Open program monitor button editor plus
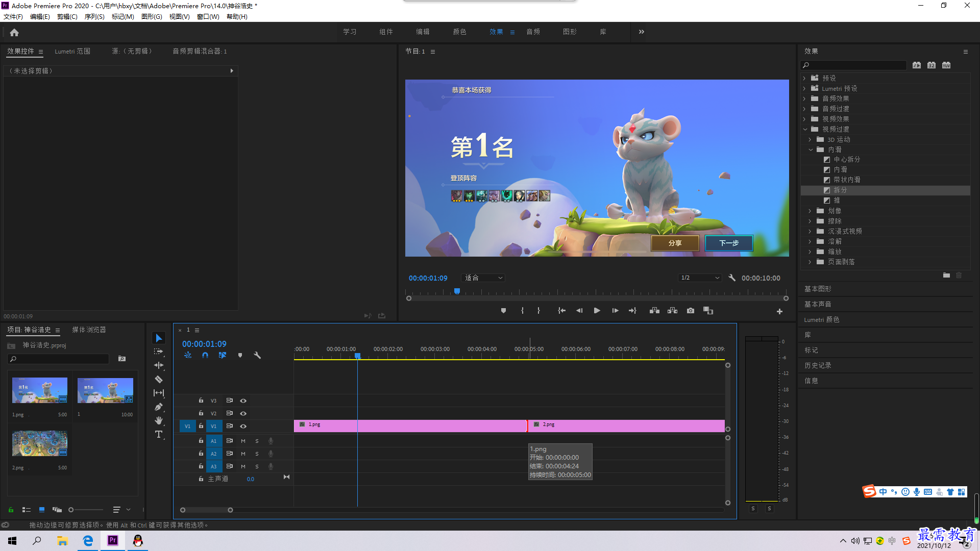The width and height of the screenshot is (980, 551). tap(779, 311)
